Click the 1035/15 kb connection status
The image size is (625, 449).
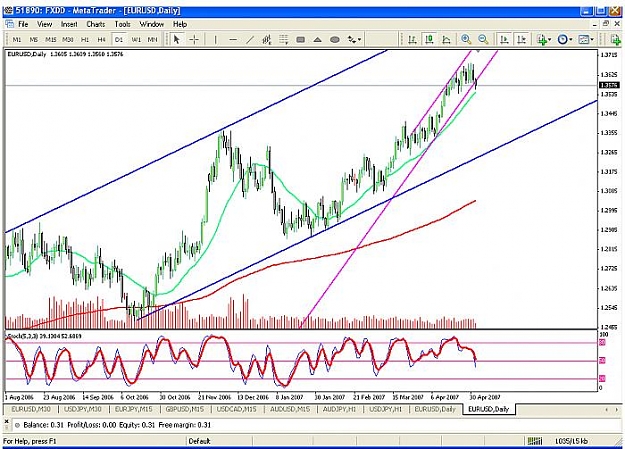click(x=571, y=441)
